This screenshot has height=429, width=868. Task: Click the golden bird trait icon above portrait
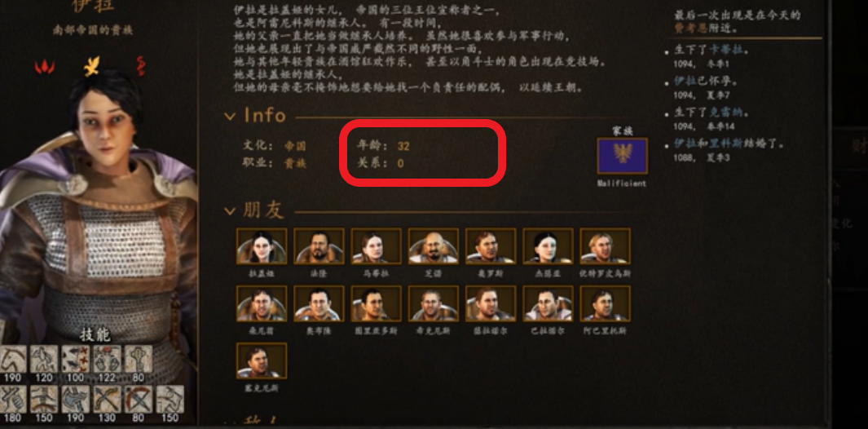click(x=91, y=66)
